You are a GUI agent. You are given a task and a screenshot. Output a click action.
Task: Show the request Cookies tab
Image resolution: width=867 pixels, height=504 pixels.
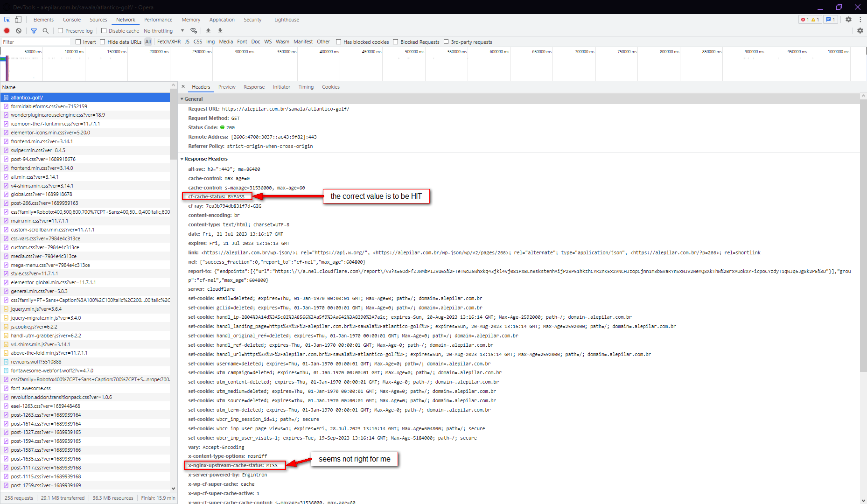pos(331,87)
